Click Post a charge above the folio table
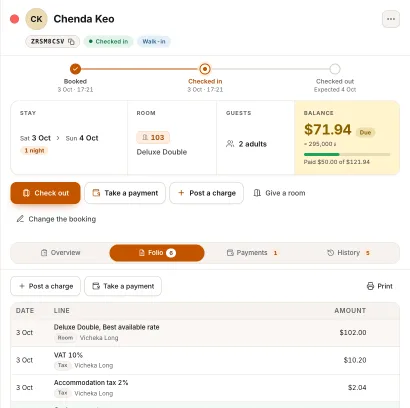This screenshot has width=410, height=408. point(45,286)
